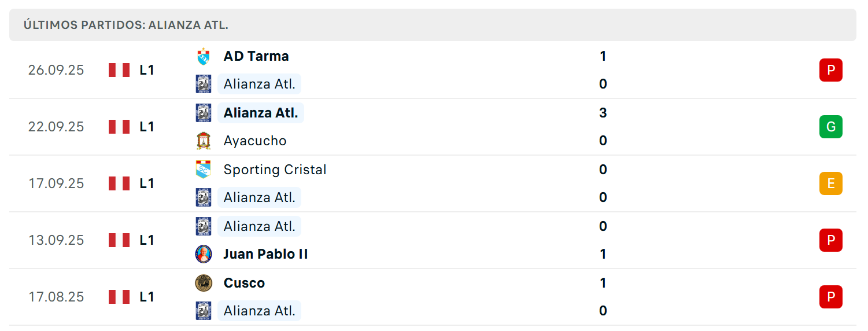Open the 13.09.25 match date row
Image resolution: width=868 pixels, height=331 pixels.
click(x=433, y=240)
